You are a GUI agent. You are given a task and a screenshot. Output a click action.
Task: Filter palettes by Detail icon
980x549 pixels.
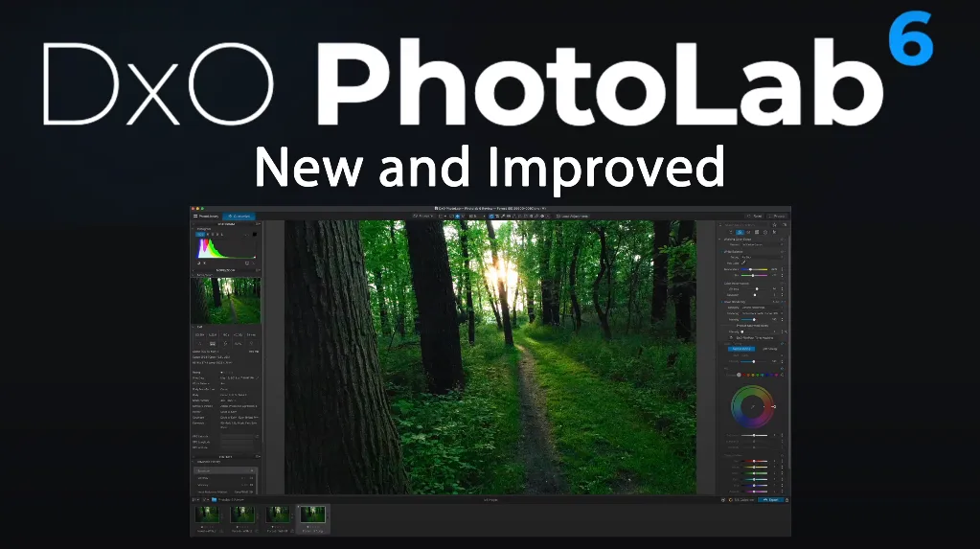point(749,232)
